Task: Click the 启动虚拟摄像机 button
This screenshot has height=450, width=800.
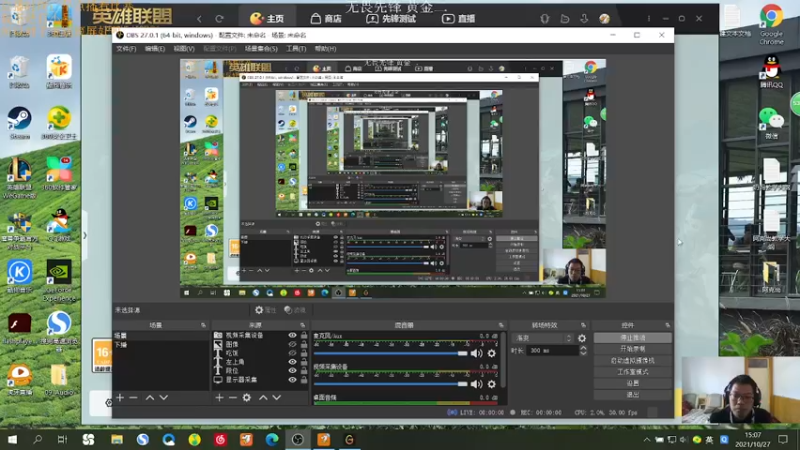Action: pos(633,360)
